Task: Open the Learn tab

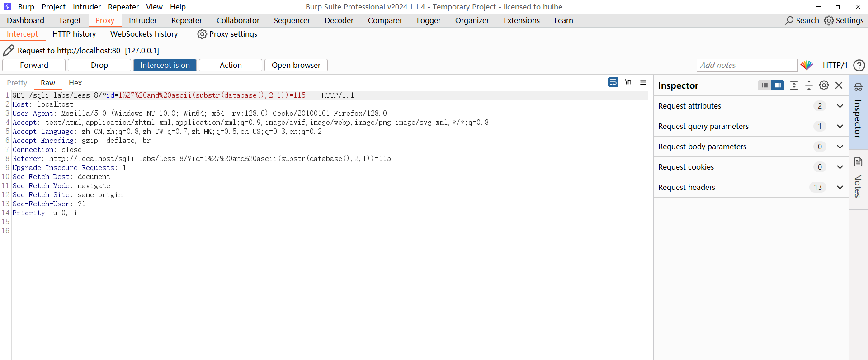Action: (564, 20)
